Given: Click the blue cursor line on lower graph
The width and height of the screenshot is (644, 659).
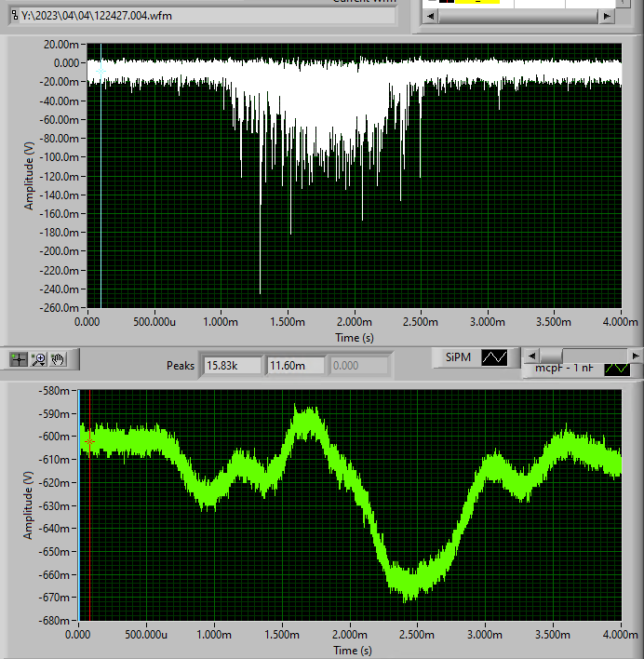Looking at the screenshot, I should pyautogui.click(x=79, y=504).
